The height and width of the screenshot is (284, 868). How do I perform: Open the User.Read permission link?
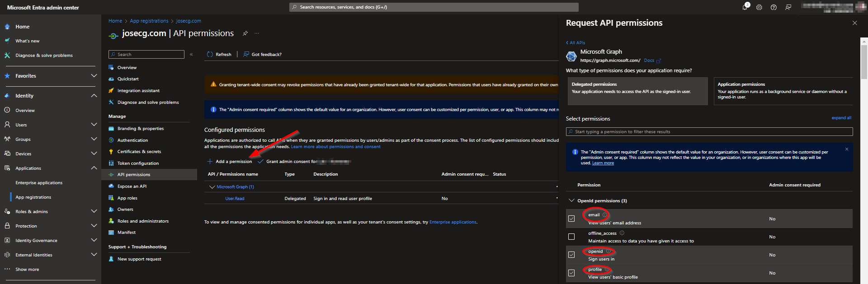coord(235,199)
